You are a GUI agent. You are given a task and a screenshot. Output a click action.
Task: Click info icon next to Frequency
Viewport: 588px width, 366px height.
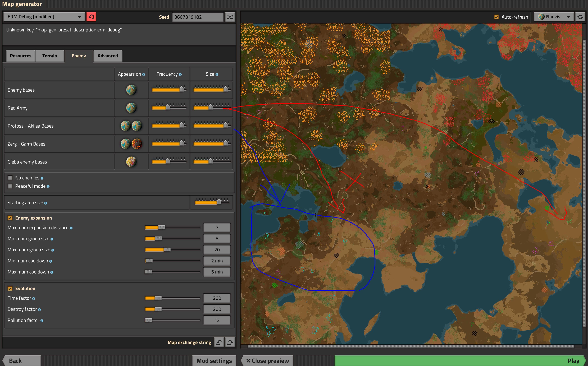click(180, 75)
